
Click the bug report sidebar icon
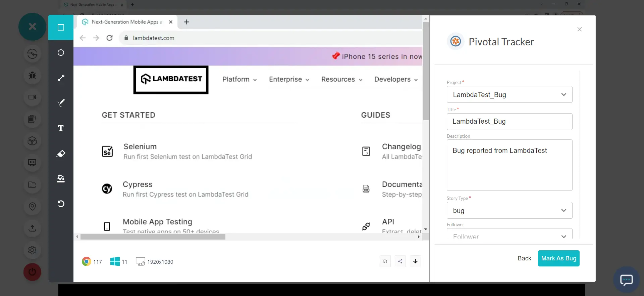(32, 75)
